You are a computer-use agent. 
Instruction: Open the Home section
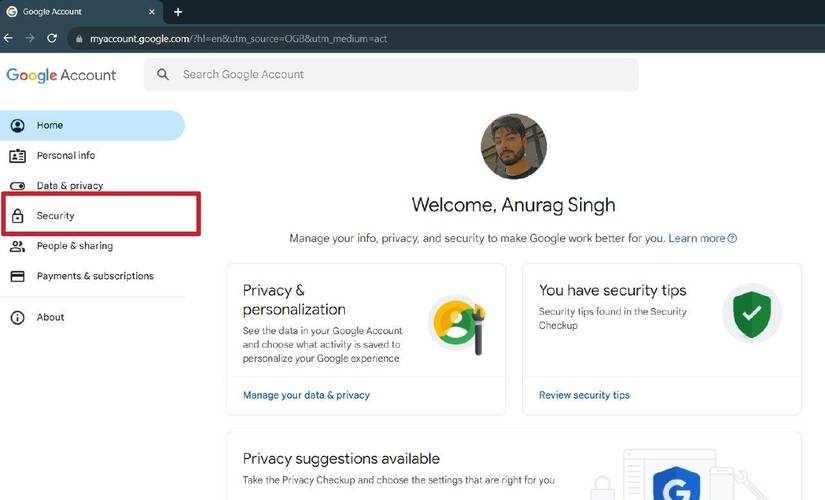50,126
